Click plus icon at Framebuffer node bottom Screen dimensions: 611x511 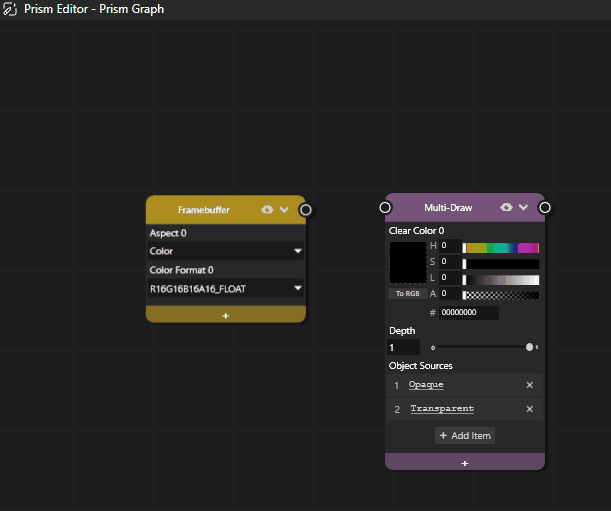pos(225,315)
